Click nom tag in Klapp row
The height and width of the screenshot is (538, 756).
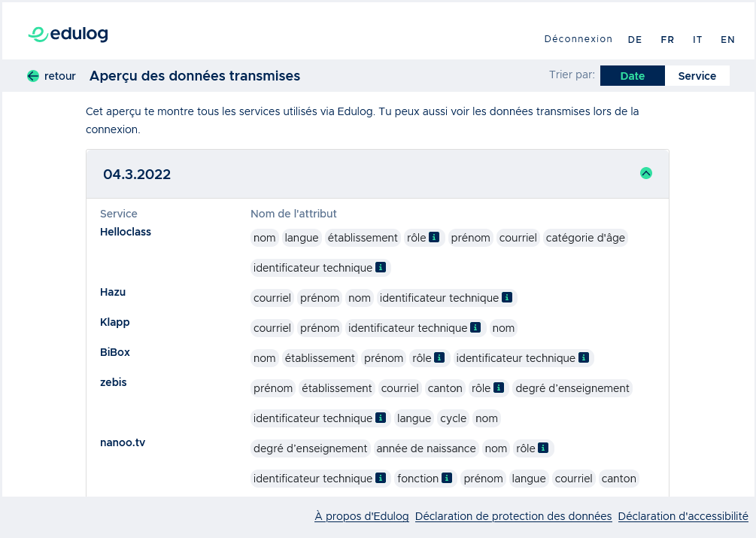point(503,328)
